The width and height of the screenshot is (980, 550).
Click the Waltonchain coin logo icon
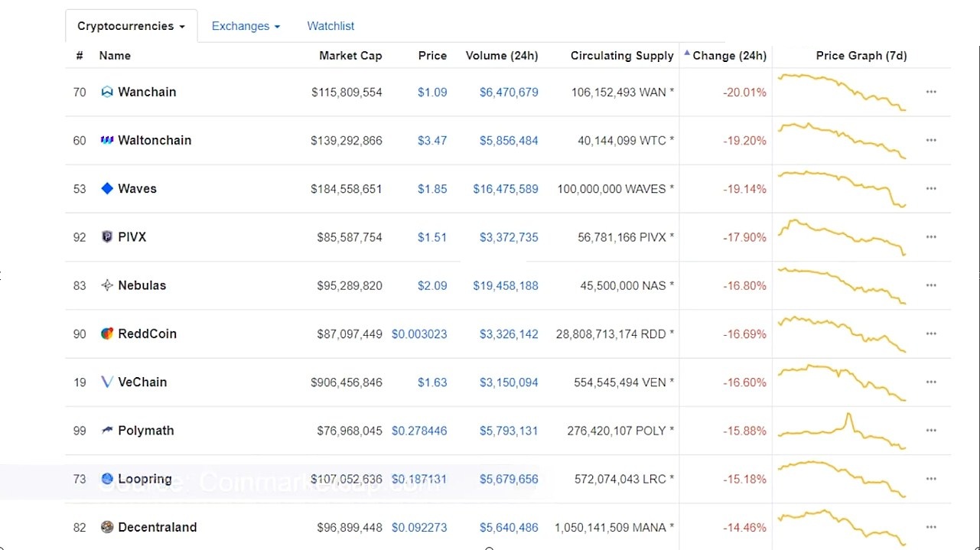click(107, 140)
